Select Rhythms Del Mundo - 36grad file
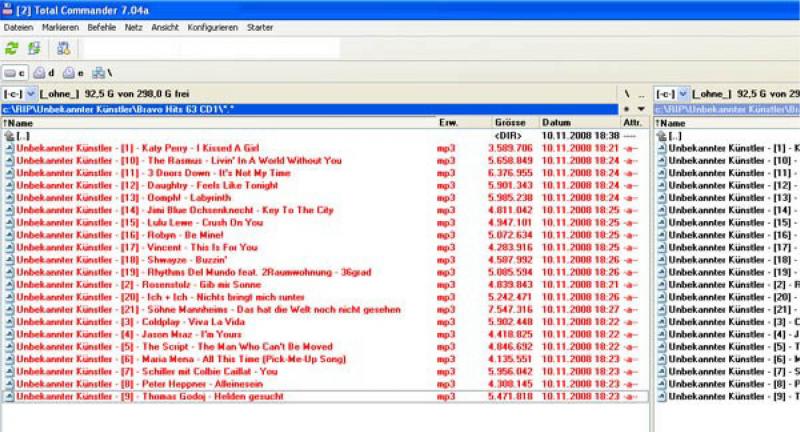Screen dimensions: 800x432 click(326, 272)
